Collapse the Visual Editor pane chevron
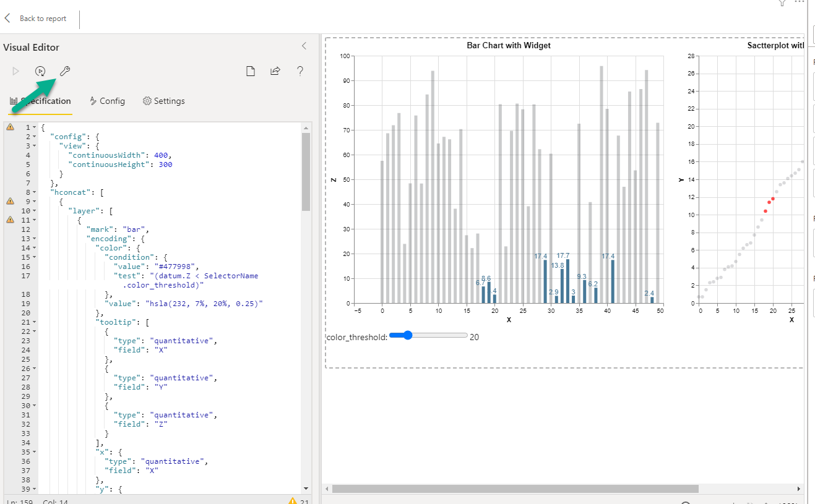The image size is (815, 504). point(304,46)
